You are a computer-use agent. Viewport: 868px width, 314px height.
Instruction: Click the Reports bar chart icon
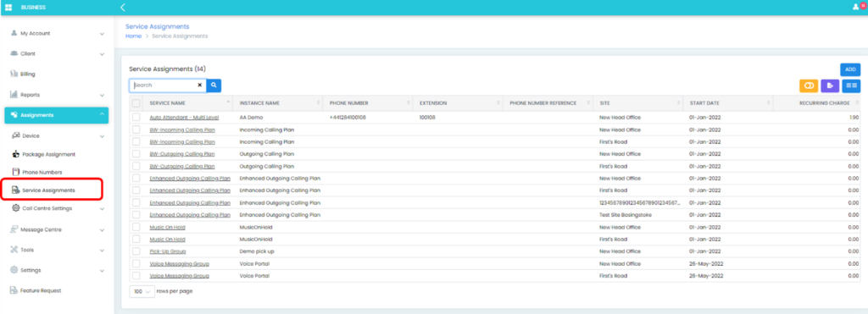click(x=14, y=95)
